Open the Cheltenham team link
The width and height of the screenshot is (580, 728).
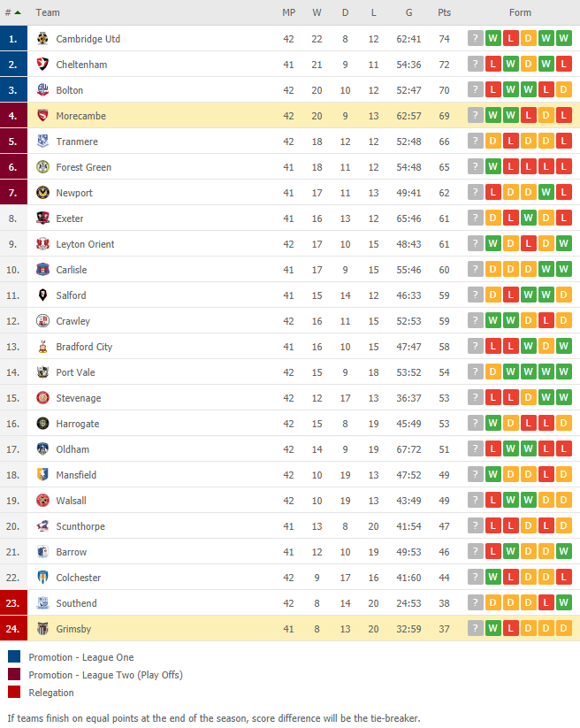pyautogui.click(x=81, y=65)
